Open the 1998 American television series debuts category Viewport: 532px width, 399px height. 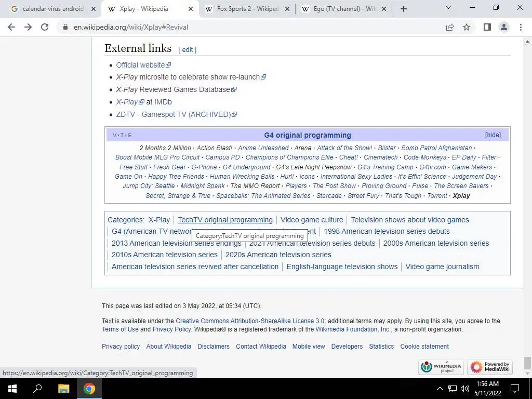(387, 231)
